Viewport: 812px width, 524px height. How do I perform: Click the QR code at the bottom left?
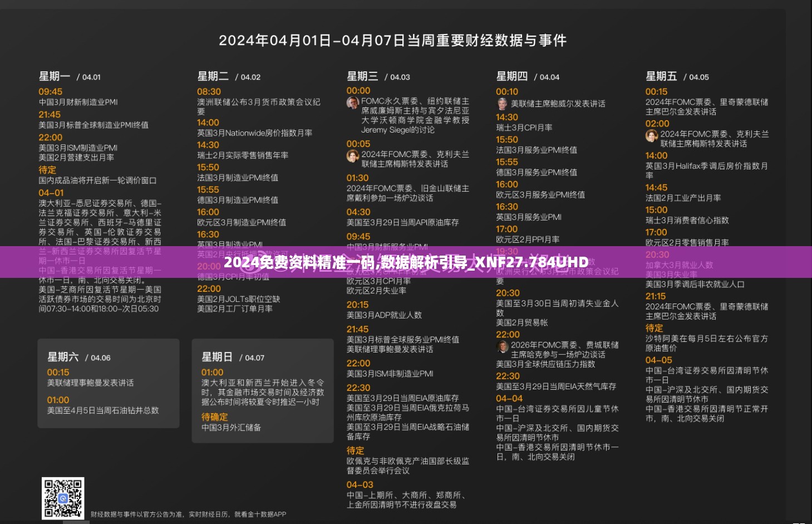tap(63, 498)
